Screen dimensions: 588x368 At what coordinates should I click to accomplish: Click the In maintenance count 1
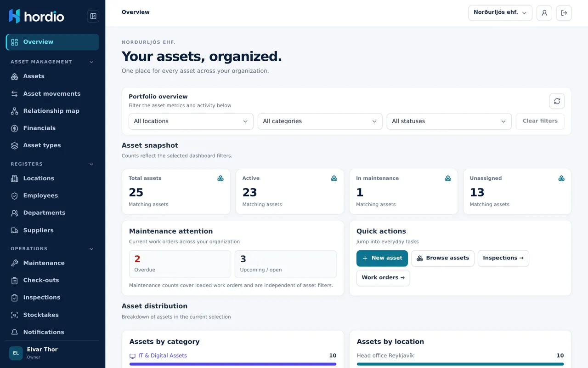click(360, 192)
